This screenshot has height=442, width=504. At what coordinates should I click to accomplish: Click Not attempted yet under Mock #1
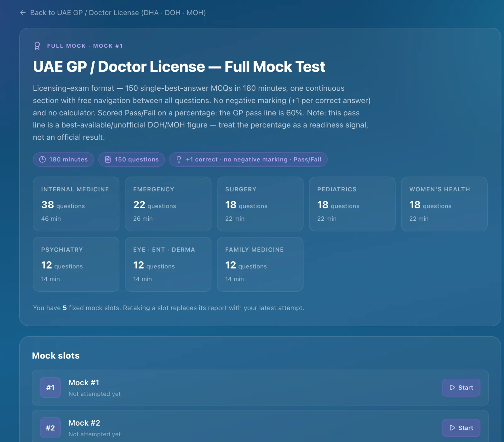(x=94, y=394)
